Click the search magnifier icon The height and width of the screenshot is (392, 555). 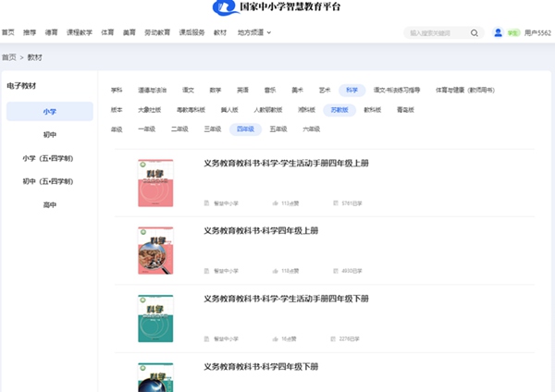pyautogui.click(x=474, y=33)
